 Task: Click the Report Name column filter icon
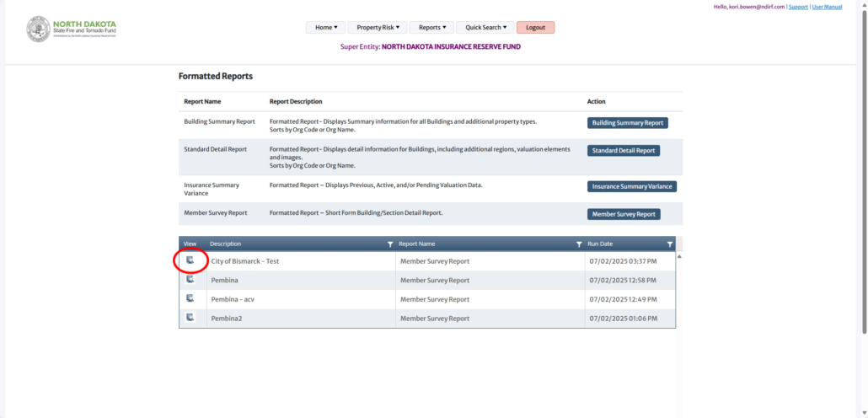tap(579, 244)
